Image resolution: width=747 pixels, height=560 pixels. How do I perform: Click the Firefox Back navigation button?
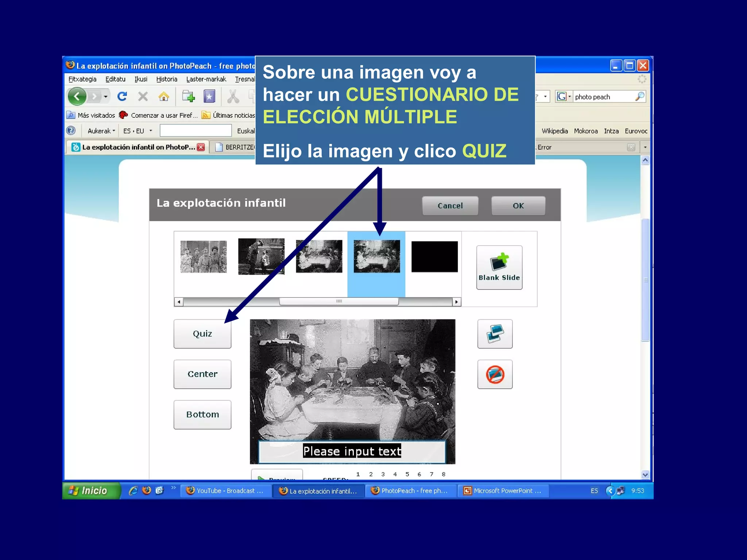click(x=77, y=97)
